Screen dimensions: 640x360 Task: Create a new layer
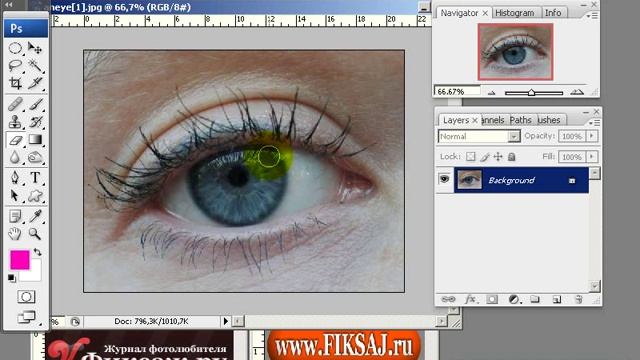click(557, 300)
